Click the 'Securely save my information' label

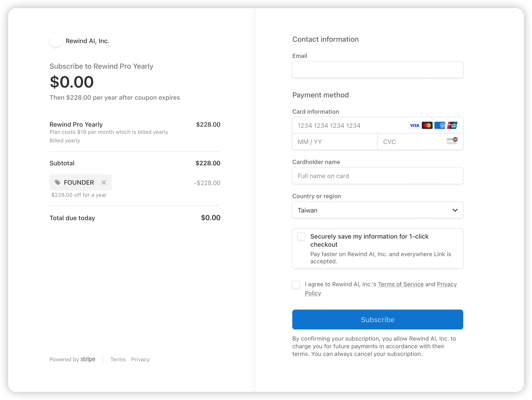click(x=369, y=240)
